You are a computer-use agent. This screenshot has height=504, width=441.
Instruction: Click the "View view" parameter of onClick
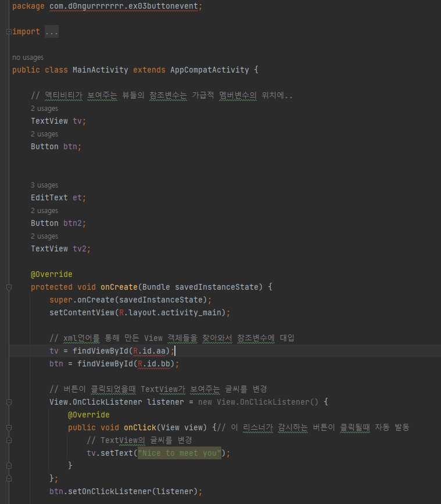click(182, 427)
